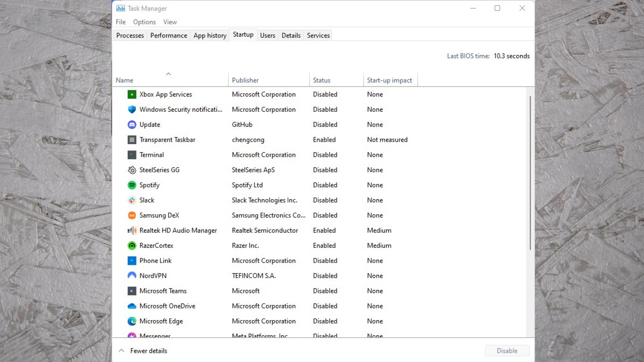
Task: Open the Options menu
Action: [144, 22]
